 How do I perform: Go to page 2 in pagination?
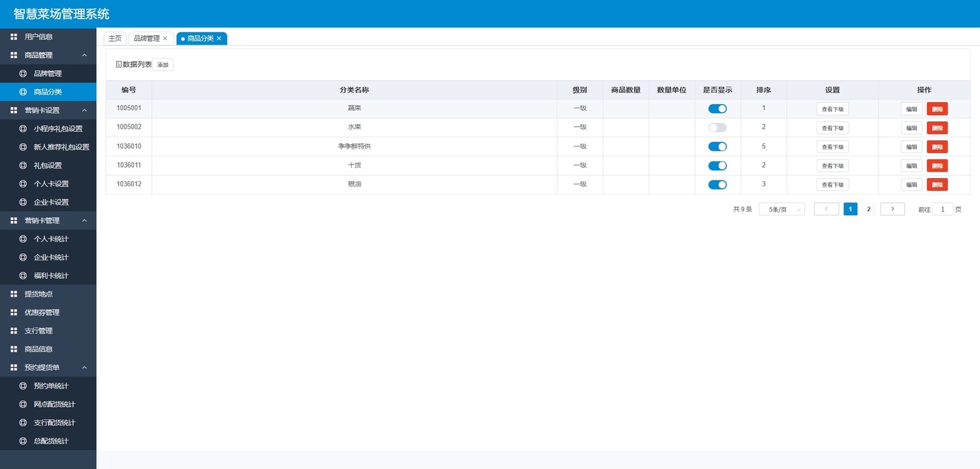click(x=868, y=209)
